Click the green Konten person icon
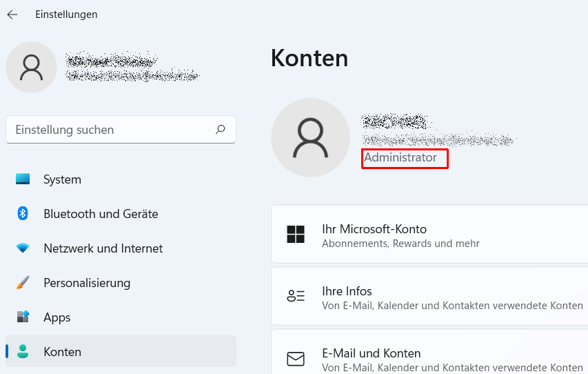Viewport: 588px width, 374px height. [x=23, y=351]
